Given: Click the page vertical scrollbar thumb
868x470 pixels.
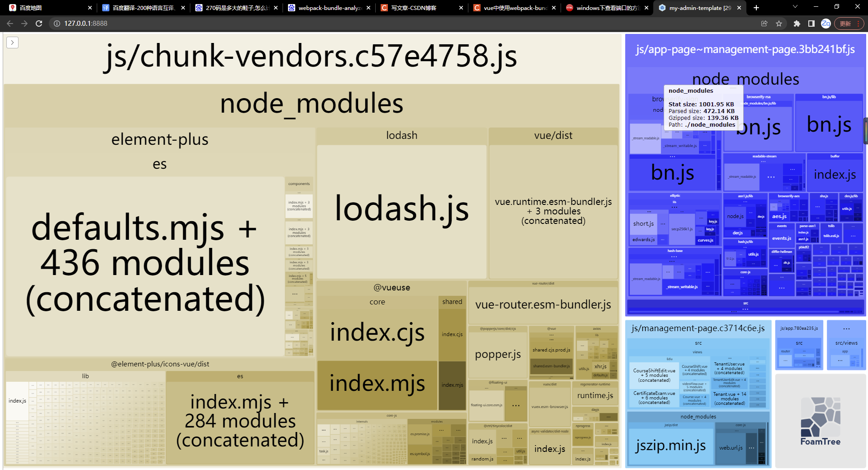Looking at the screenshot, I should pos(866,131).
